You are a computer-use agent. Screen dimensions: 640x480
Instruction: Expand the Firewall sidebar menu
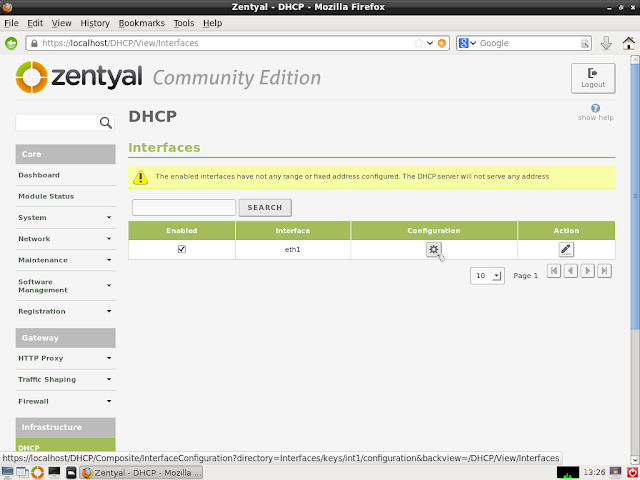65,401
